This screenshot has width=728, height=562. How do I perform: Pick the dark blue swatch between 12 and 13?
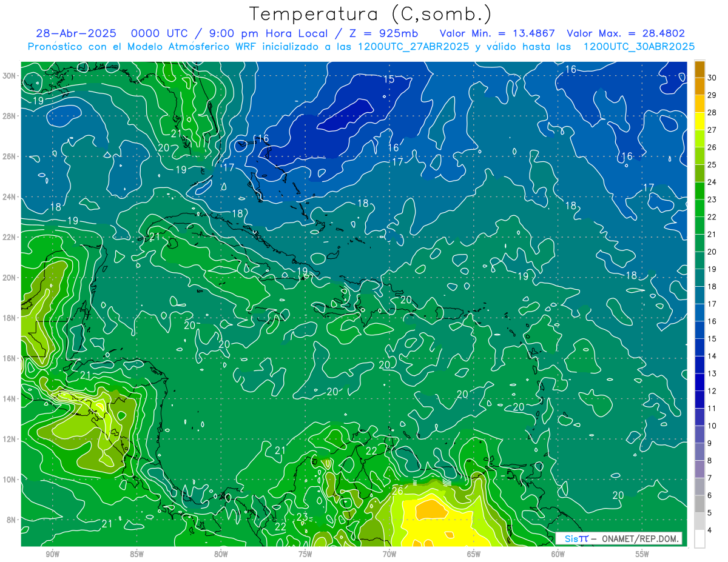[x=699, y=382]
